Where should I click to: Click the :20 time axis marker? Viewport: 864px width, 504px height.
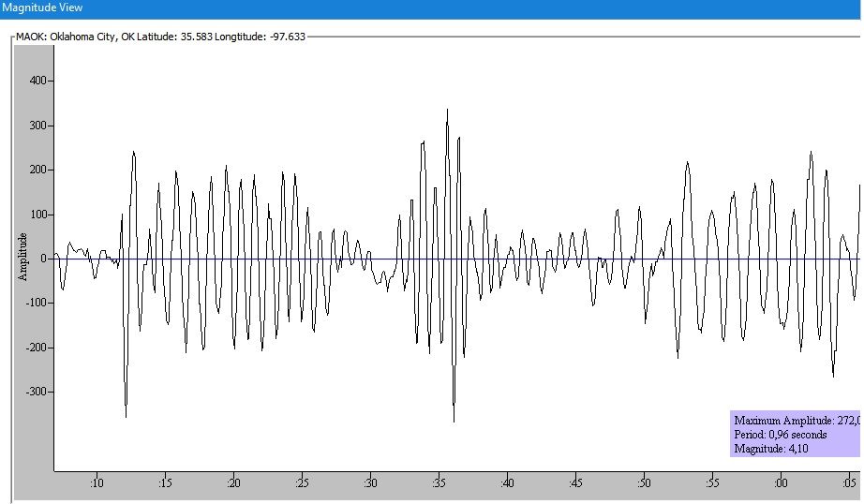tap(233, 483)
